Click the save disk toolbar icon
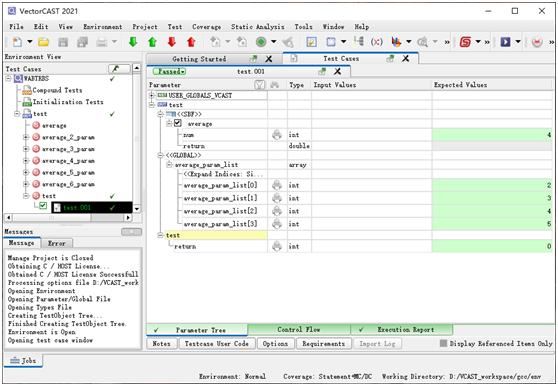Viewport: 558px width, 386px height. pos(63,42)
